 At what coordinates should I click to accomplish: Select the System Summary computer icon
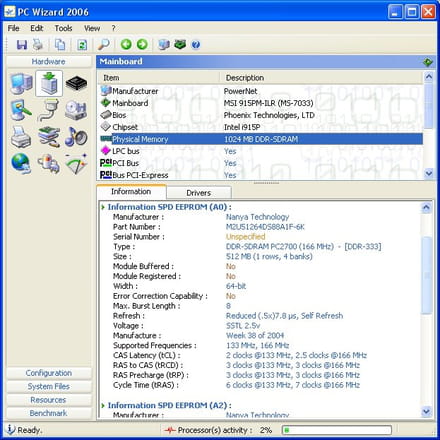pyautogui.click(x=21, y=83)
